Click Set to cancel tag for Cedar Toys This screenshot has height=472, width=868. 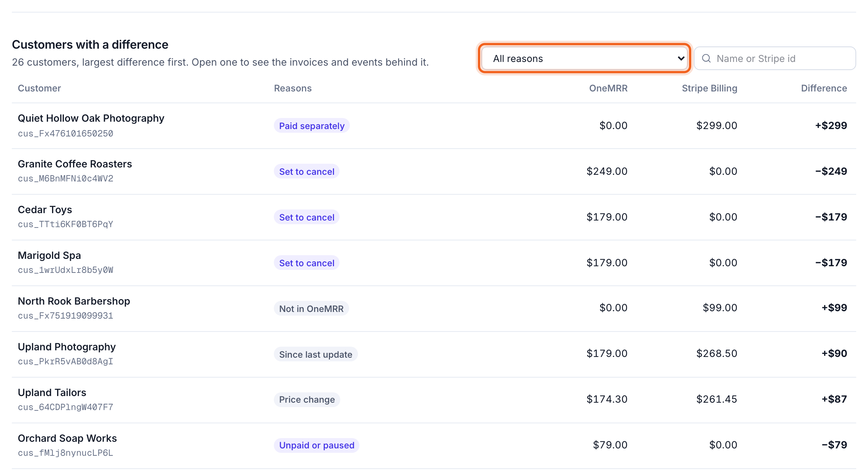307,217
